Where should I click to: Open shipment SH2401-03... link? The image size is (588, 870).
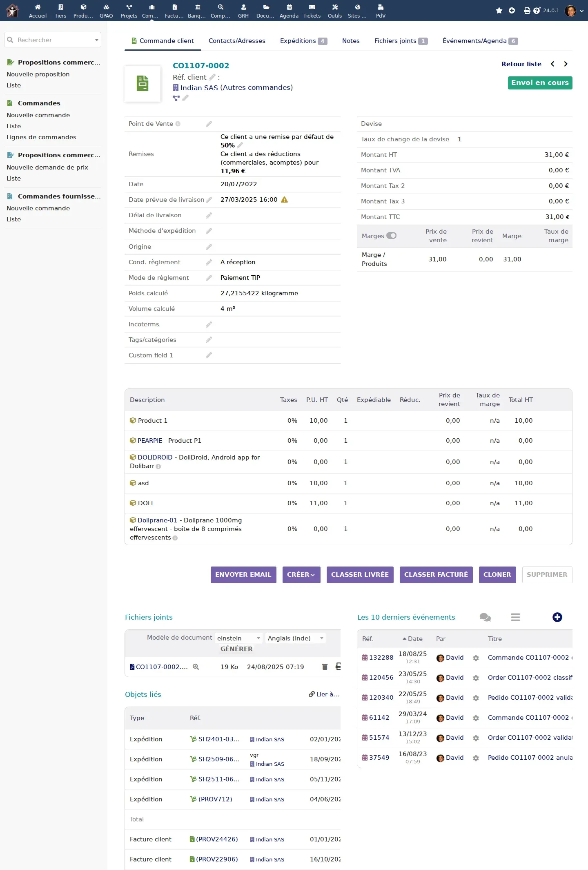point(215,739)
